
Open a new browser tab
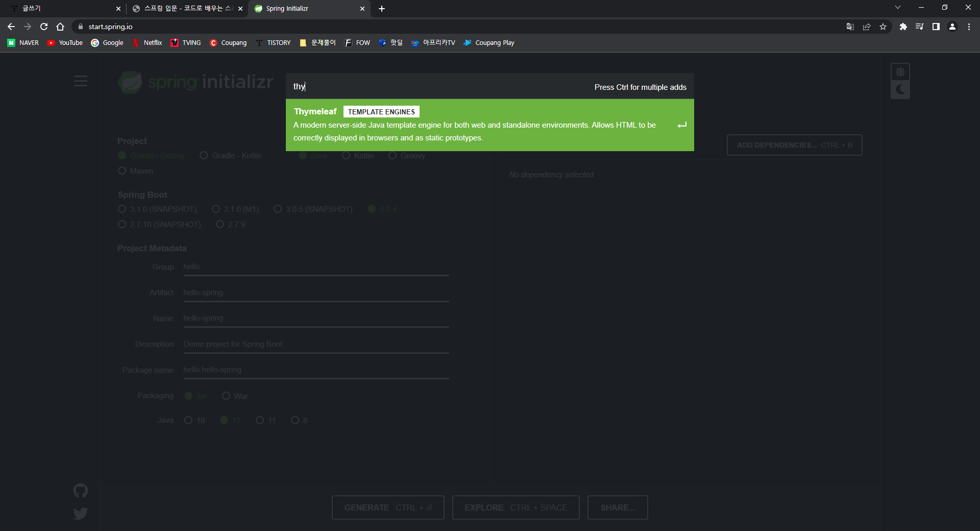382,9
